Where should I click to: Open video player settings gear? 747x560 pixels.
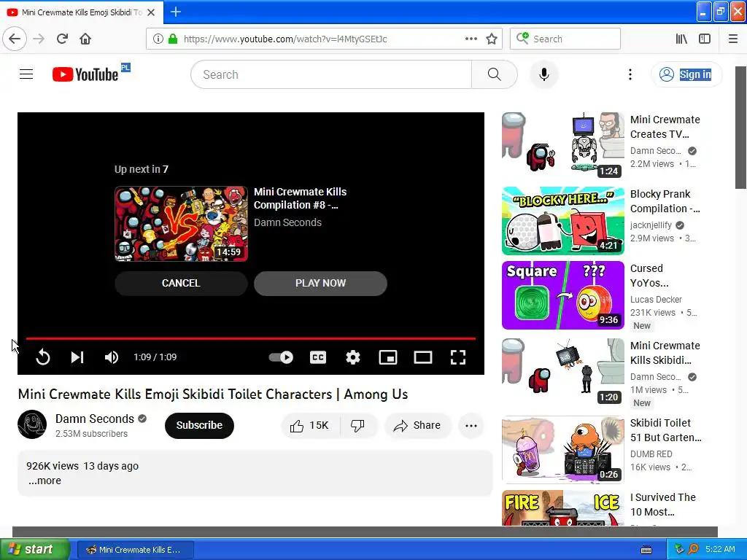353,357
